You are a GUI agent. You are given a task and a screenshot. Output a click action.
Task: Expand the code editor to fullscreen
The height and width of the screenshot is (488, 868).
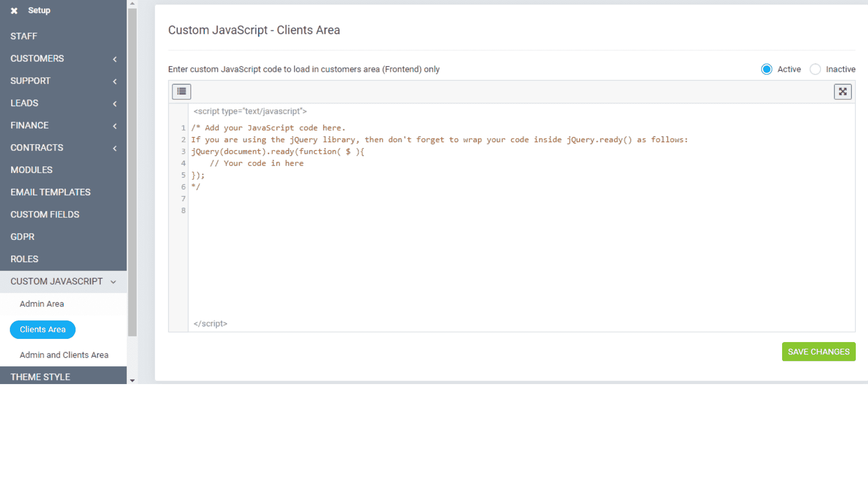(843, 91)
